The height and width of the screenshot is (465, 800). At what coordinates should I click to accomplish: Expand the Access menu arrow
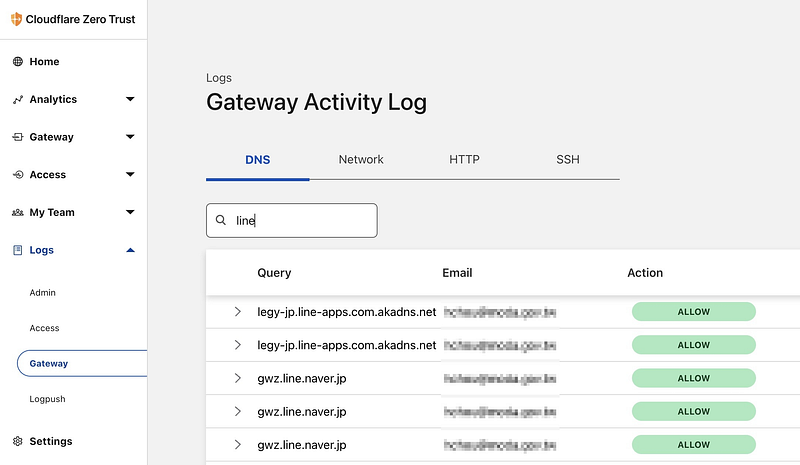pyautogui.click(x=130, y=175)
